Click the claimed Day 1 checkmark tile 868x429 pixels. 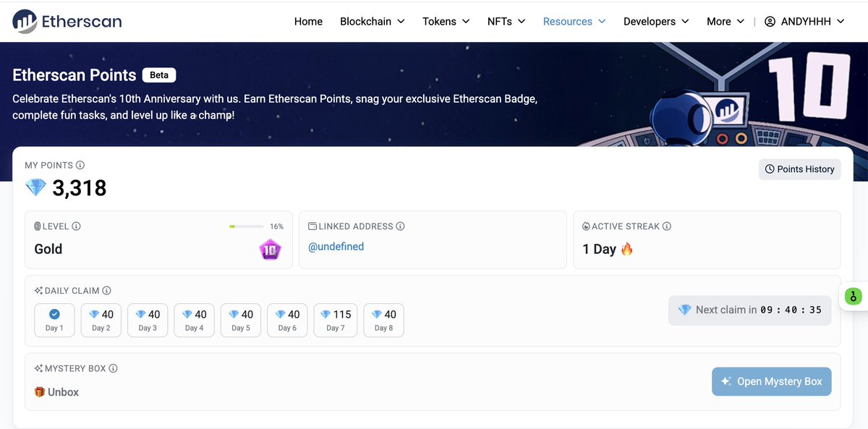54,320
